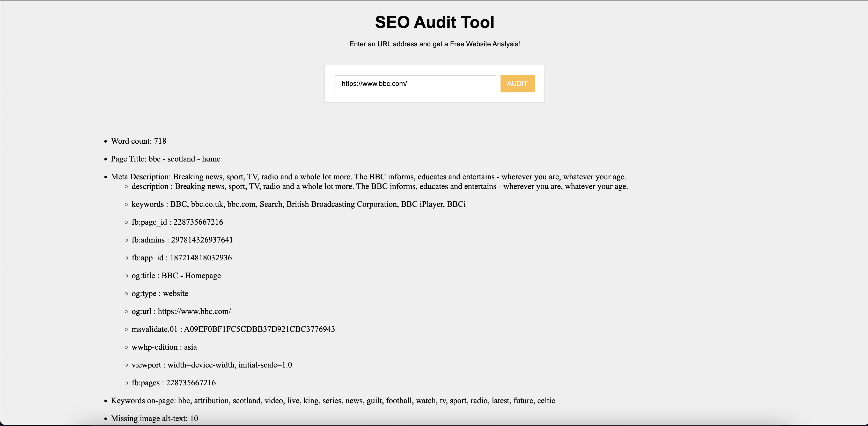Click the Keywords on-page result line

point(333,401)
